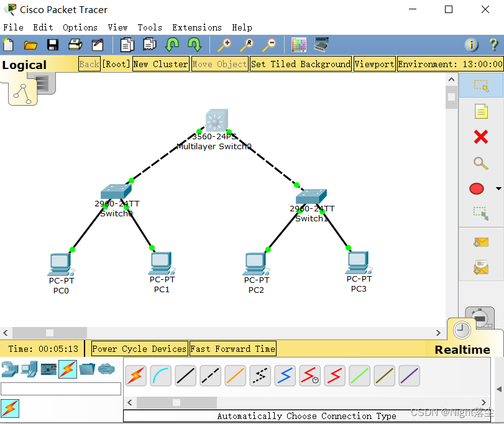Click the Undo arrow icon
Screen dimensions: 504x424
(x=172, y=45)
